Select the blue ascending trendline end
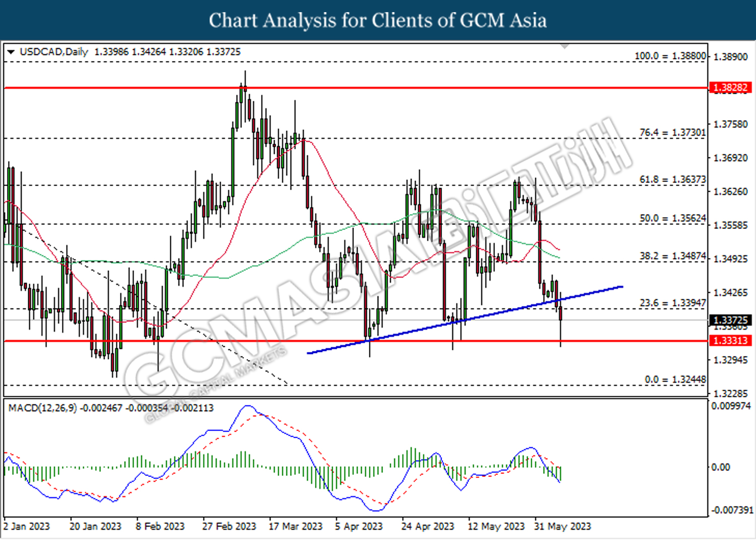The image size is (756, 540). click(622, 287)
